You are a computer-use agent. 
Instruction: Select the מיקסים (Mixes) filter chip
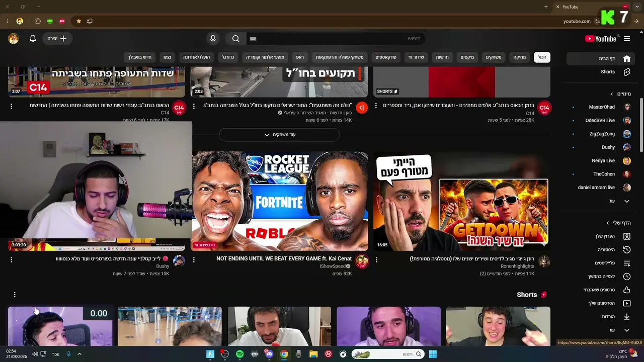click(467, 57)
